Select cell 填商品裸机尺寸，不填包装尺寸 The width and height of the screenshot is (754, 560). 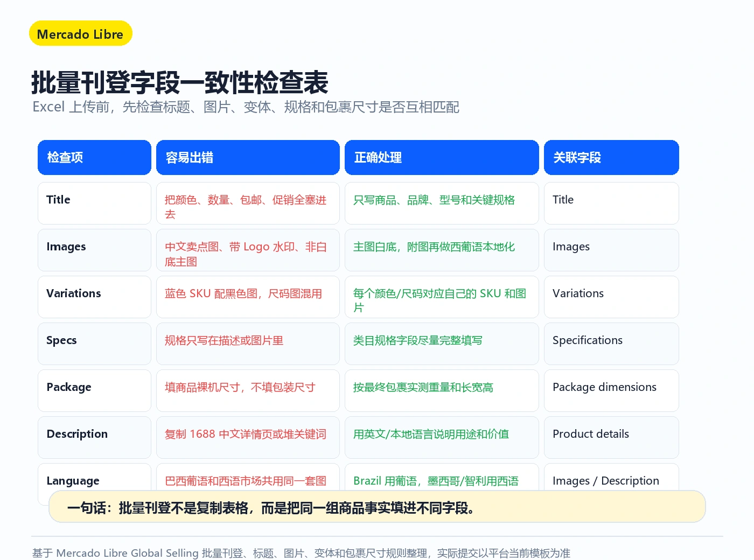[248, 390]
